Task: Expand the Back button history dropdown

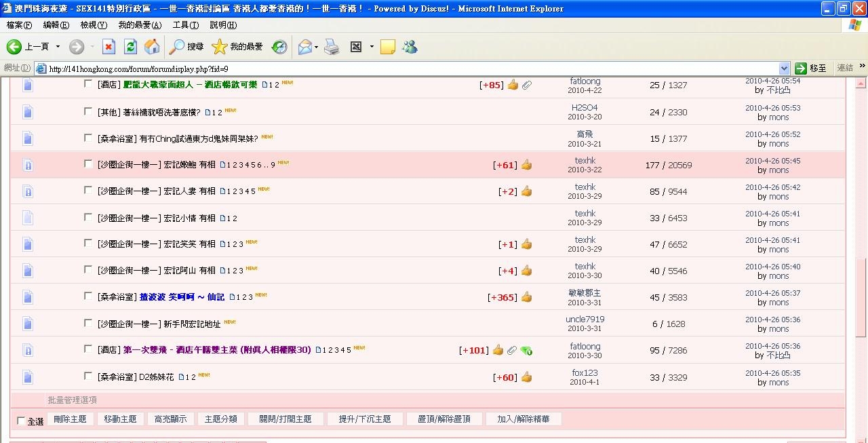Action: tap(58, 47)
